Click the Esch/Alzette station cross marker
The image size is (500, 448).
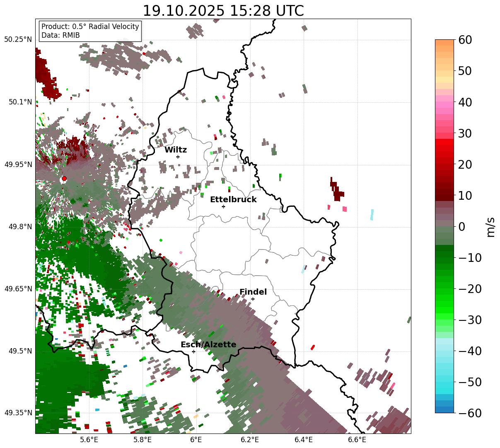193,351
